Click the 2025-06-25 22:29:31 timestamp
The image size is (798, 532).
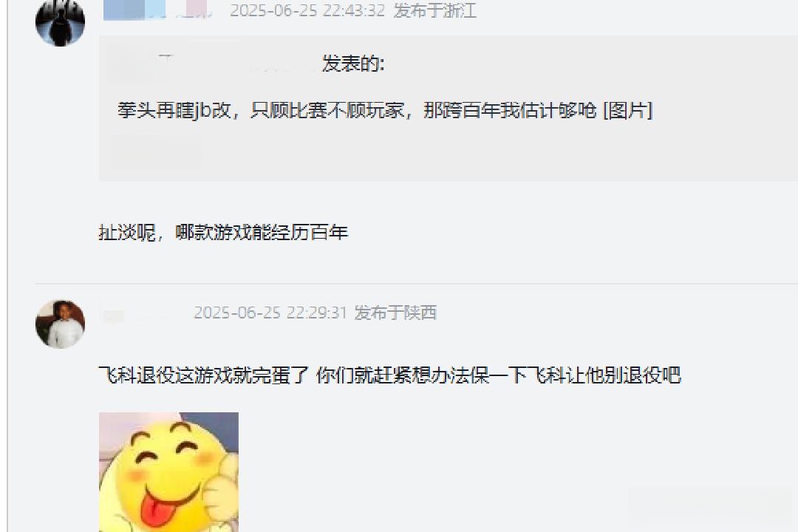point(270,312)
